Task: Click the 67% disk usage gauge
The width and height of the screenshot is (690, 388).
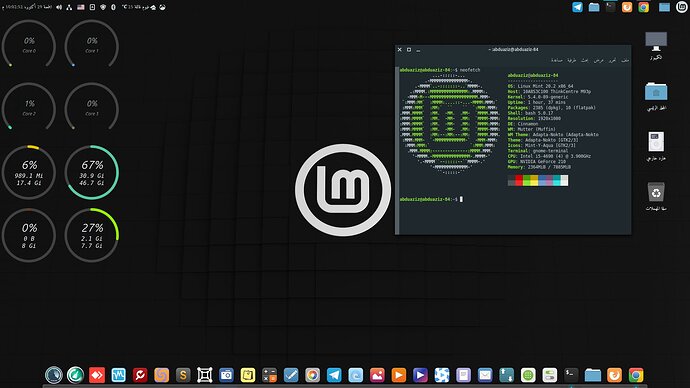Action: [x=92, y=172]
